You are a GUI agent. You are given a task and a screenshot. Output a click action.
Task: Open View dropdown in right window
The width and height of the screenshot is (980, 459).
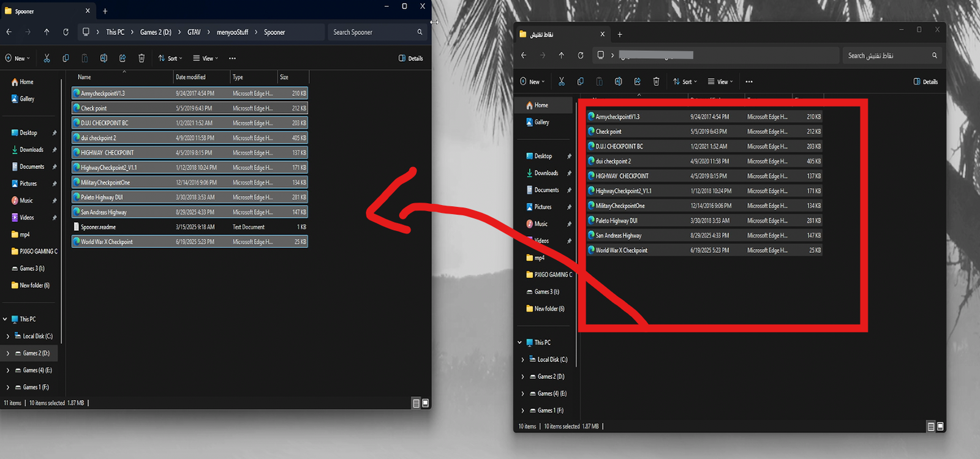click(x=720, y=81)
